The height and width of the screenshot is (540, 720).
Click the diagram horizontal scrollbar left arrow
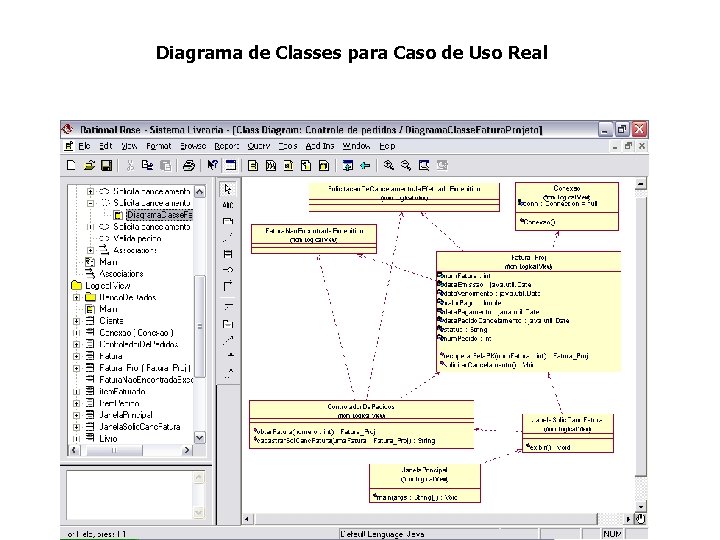247,519
